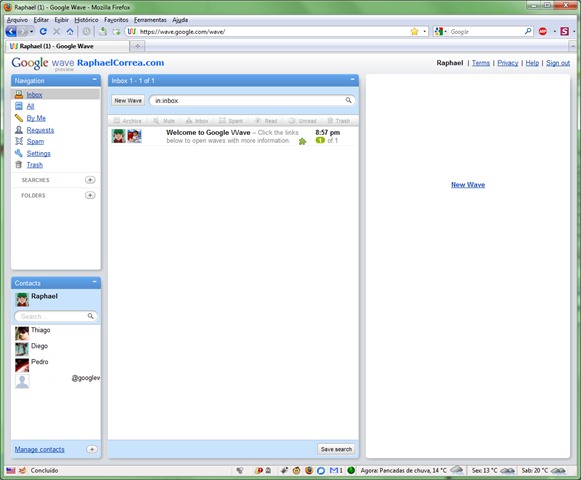Add a new folder
Viewport: 581px width, 480px height.
tap(90, 195)
